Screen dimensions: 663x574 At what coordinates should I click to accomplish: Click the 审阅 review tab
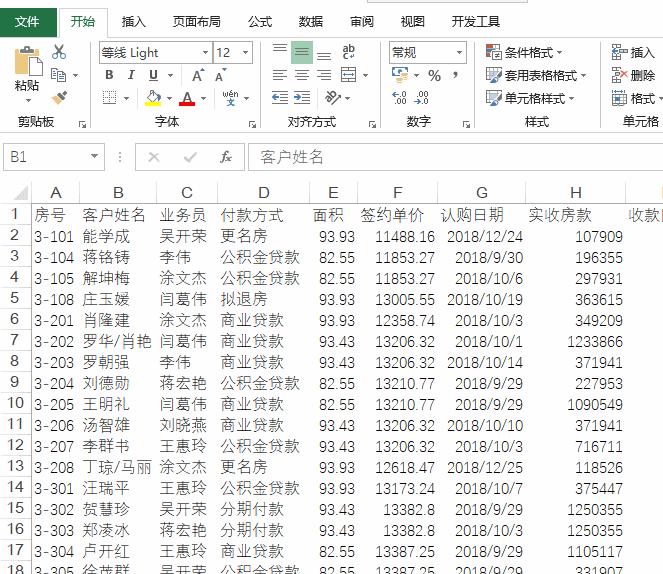pyautogui.click(x=362, y=22)
